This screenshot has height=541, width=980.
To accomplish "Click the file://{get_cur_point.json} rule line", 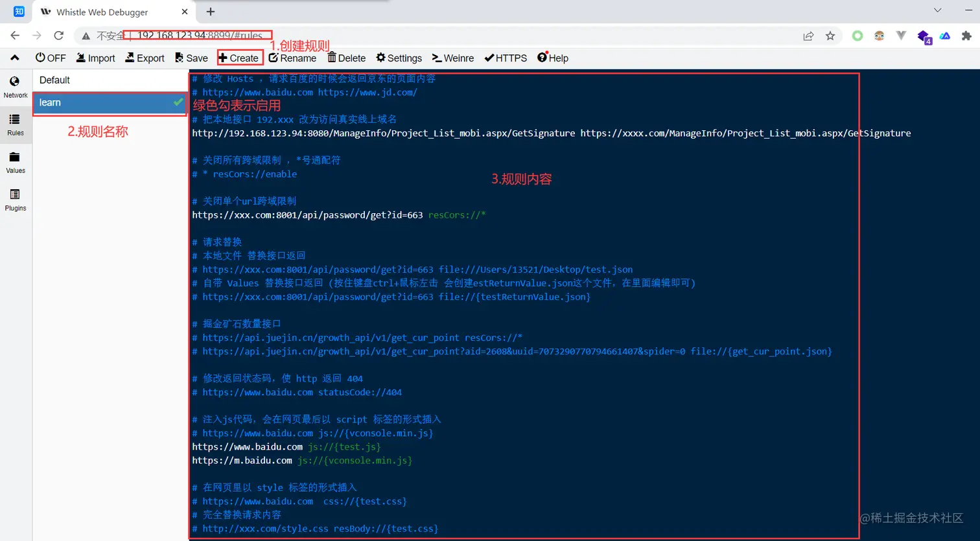I will point(512,351).
